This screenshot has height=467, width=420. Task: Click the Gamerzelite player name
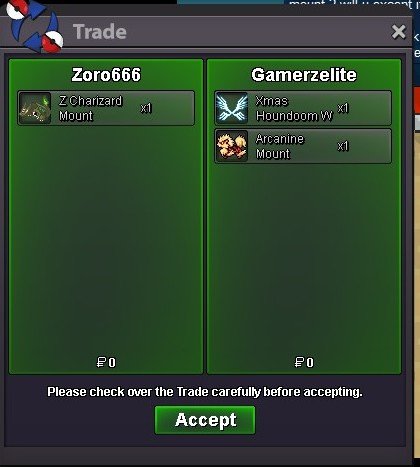[304, 75]
